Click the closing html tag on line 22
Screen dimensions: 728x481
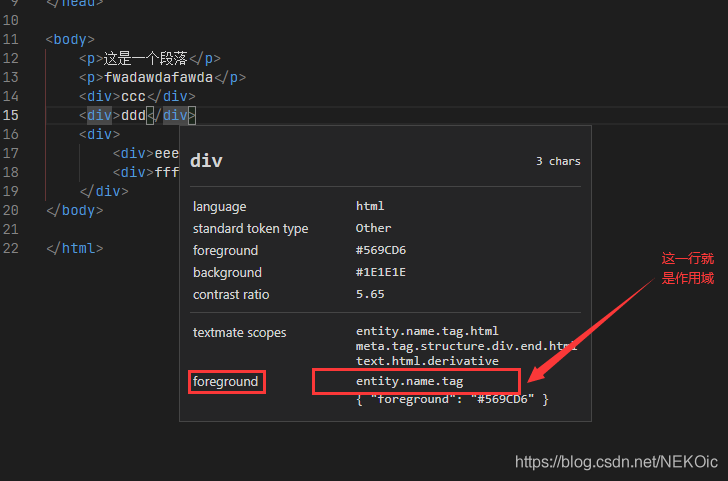point(74,249)
